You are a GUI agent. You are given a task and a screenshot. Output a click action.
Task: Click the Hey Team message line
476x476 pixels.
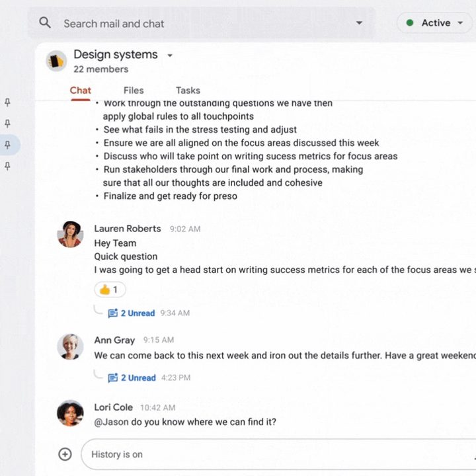115,243
